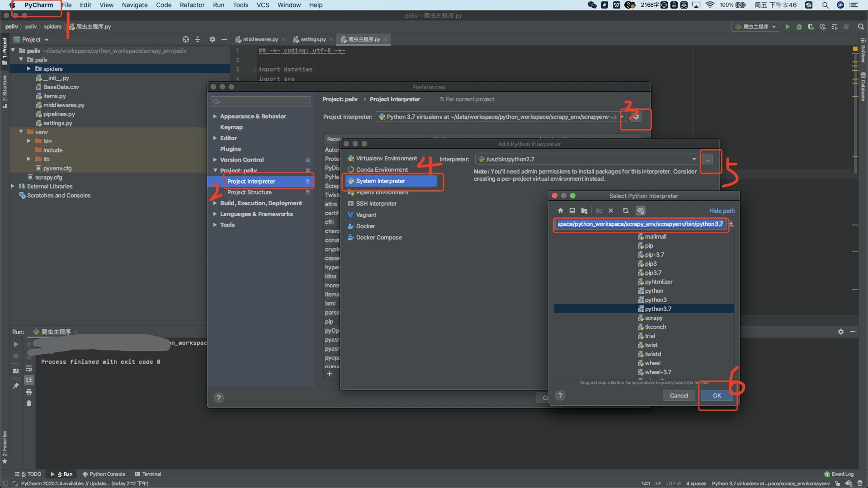This screenshot has height=488, width=868.
Task: Click the Desktop directory icon in file chooser
Action: point(572,211)
